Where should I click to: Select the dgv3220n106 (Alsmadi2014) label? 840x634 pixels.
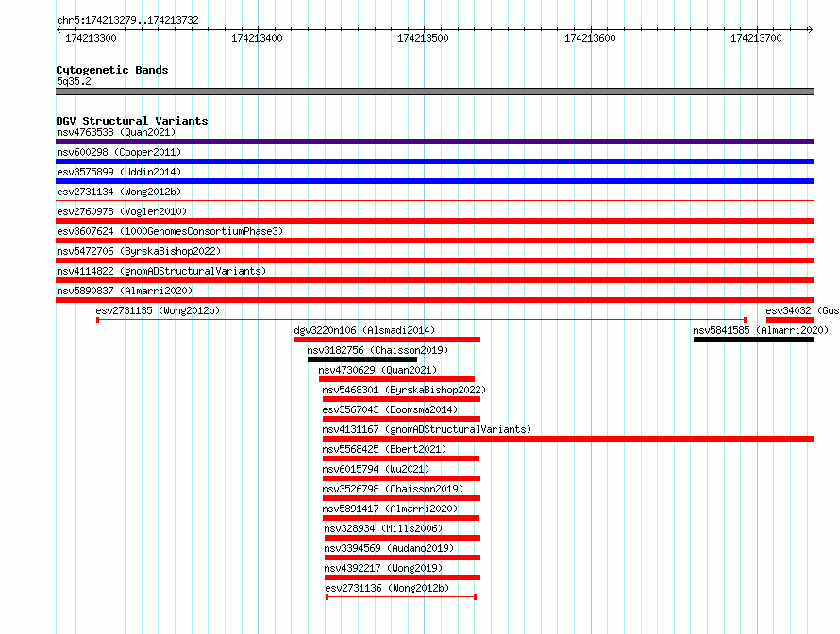[x=365, y=330]
